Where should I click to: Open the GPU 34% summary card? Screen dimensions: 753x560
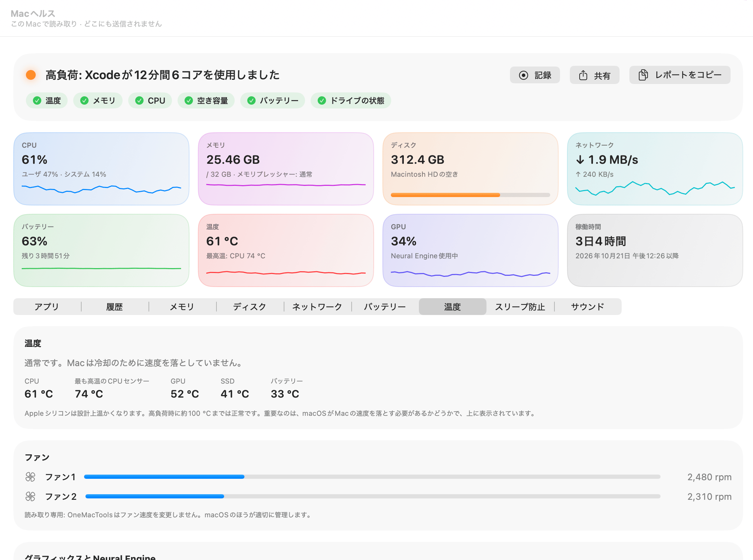(470, 250)
